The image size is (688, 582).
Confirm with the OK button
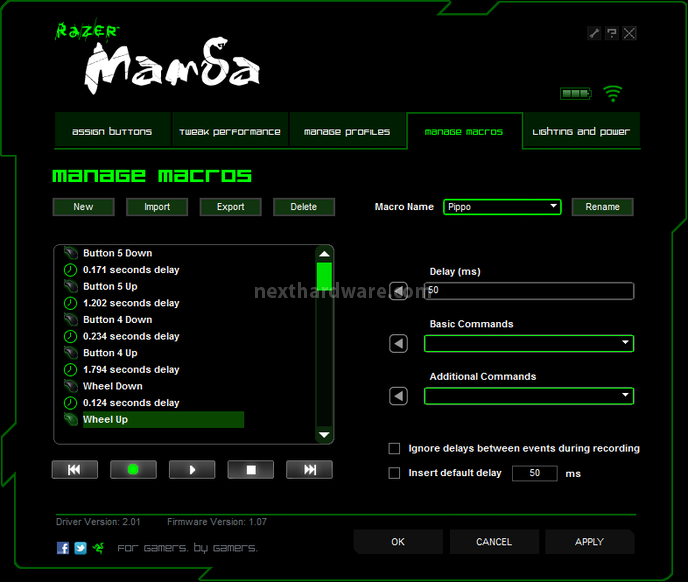398,542
